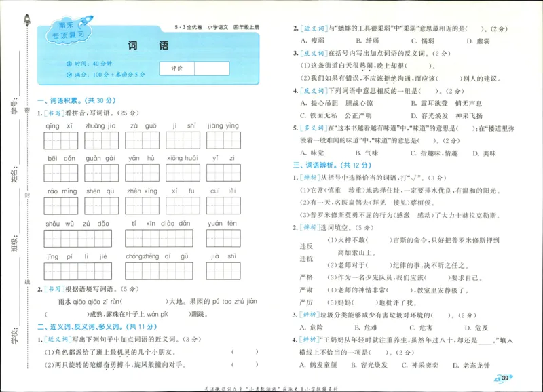Click the writing grid under shēn qū
Screen dimensions: 543x392
(101, 206)
